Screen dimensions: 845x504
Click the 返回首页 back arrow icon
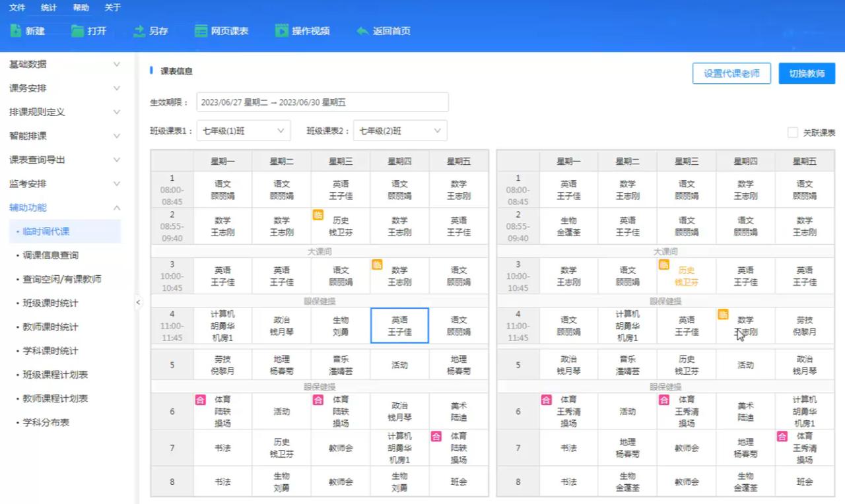tap(362, 30)
